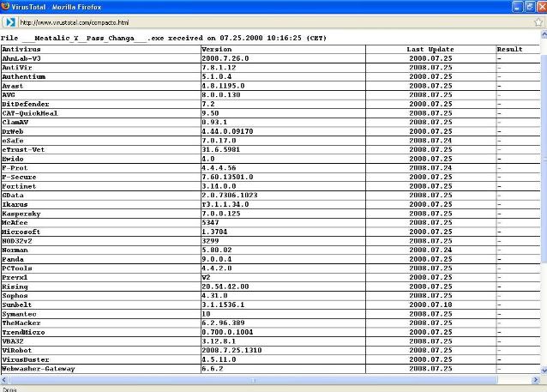Select the Webwasher-Gateway antivirus name
This screenshot has height=392, width=547.
pos(39,369)
